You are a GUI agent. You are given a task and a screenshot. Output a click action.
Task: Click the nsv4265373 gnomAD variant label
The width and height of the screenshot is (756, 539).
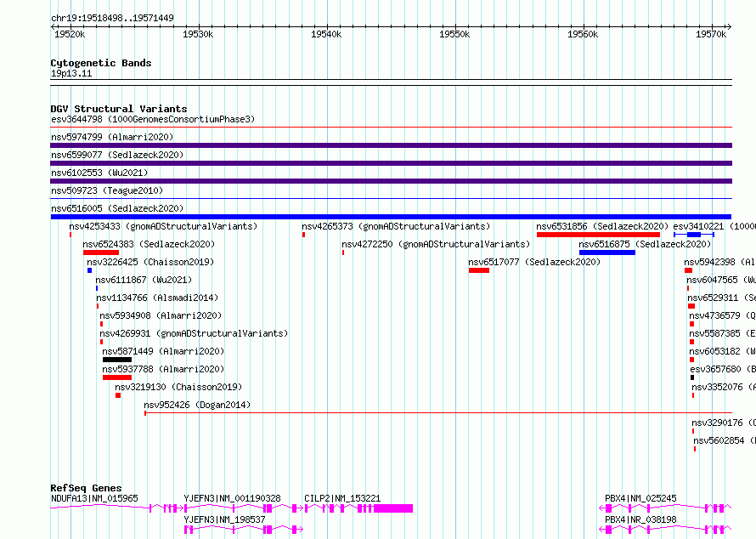pyautogui.click(x=396, y=226)
